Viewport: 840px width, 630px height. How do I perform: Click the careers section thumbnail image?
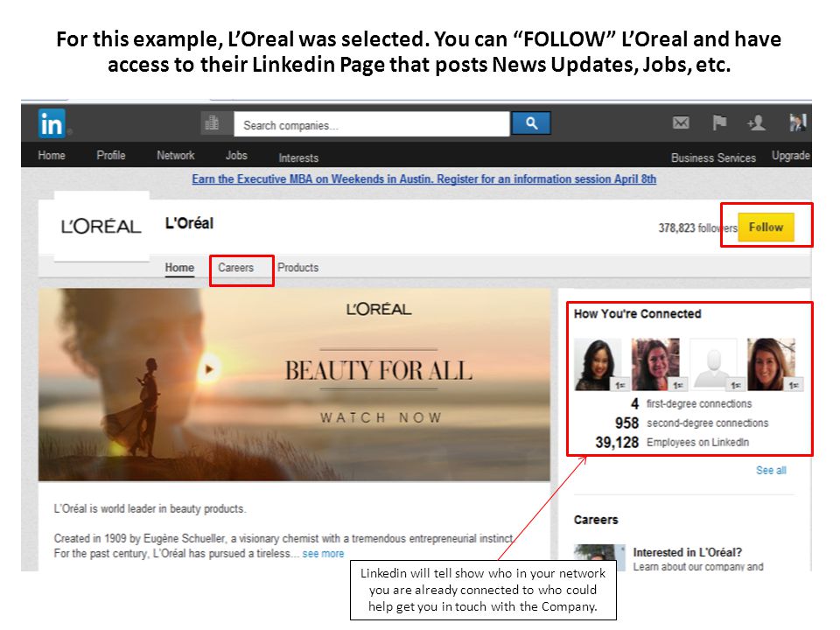pyautogui.click(x=599, y=557)
